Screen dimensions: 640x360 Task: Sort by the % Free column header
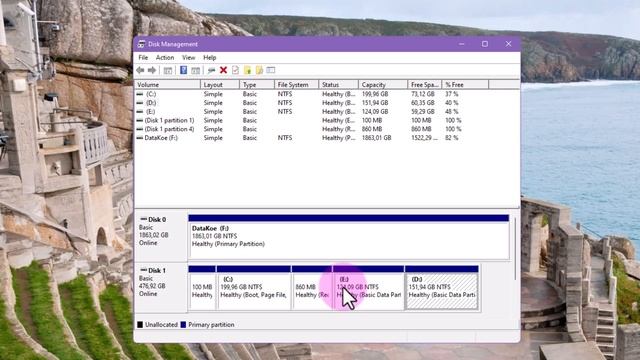point(465,85)
